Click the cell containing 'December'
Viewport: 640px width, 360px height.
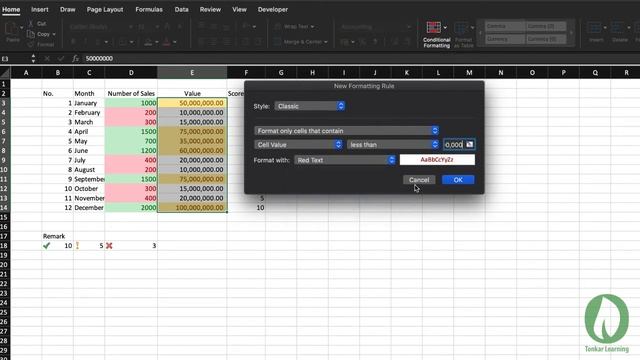(89, 208)
